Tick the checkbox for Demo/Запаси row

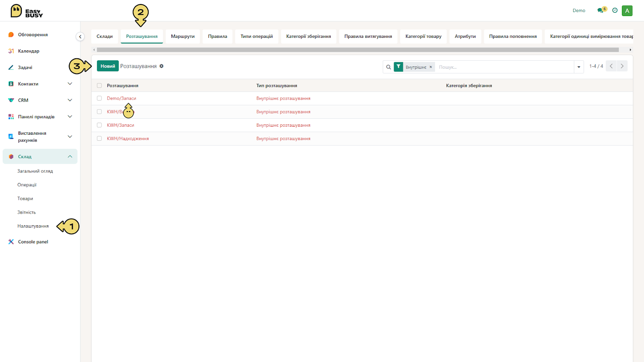[x=99, y=98]
